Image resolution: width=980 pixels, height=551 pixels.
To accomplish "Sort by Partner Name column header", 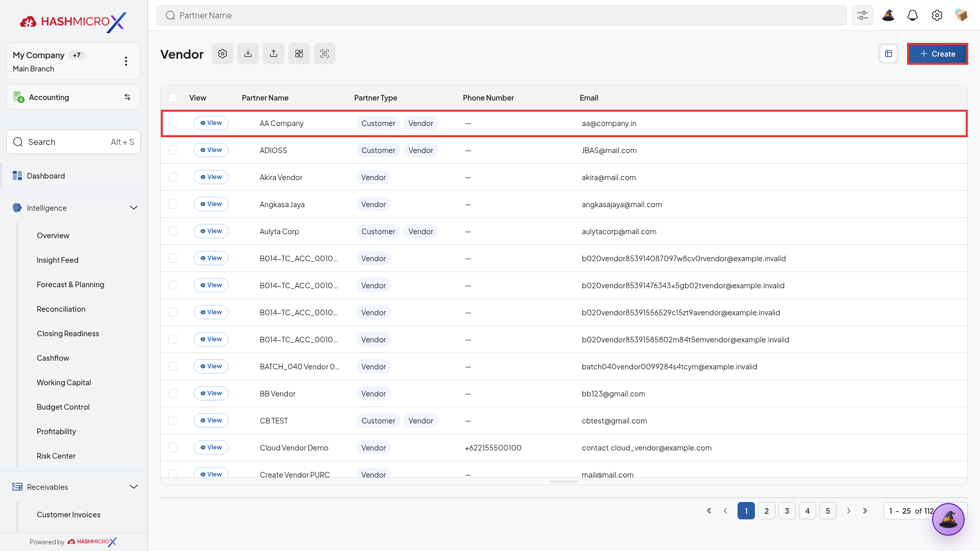I will click(265, 98).
